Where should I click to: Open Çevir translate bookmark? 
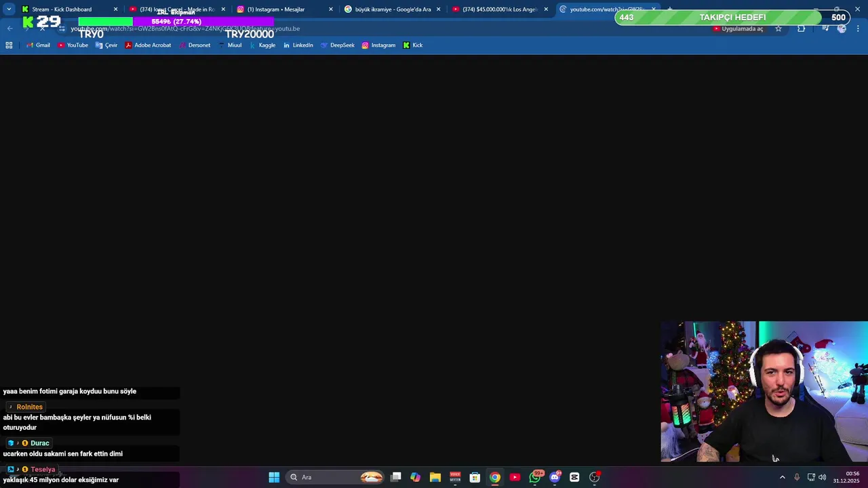(x=106, y=45)
